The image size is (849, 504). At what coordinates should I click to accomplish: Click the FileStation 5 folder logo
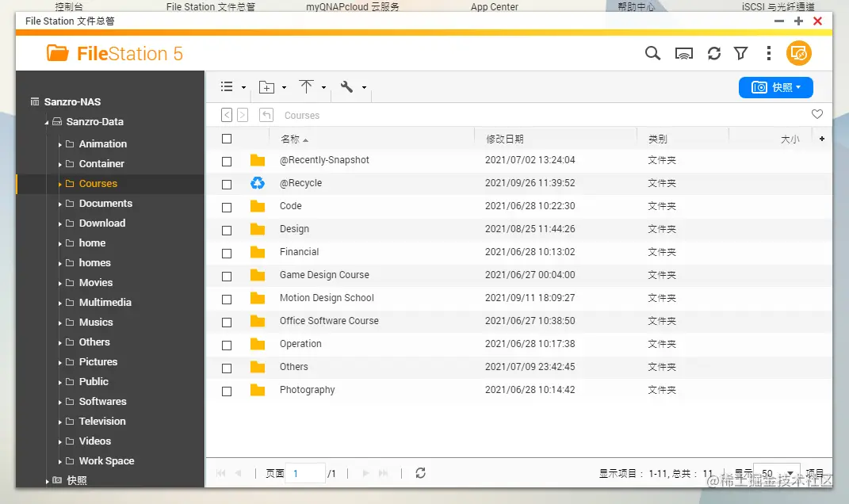pyautogui.click(x=57, y=53)
